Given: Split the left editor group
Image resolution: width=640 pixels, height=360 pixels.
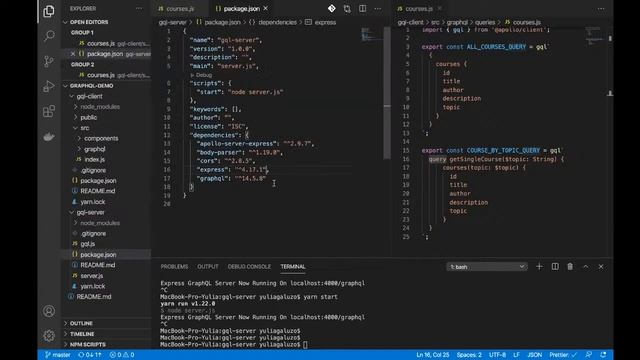Looking at the screenshot, I should (x=362, y=9).
